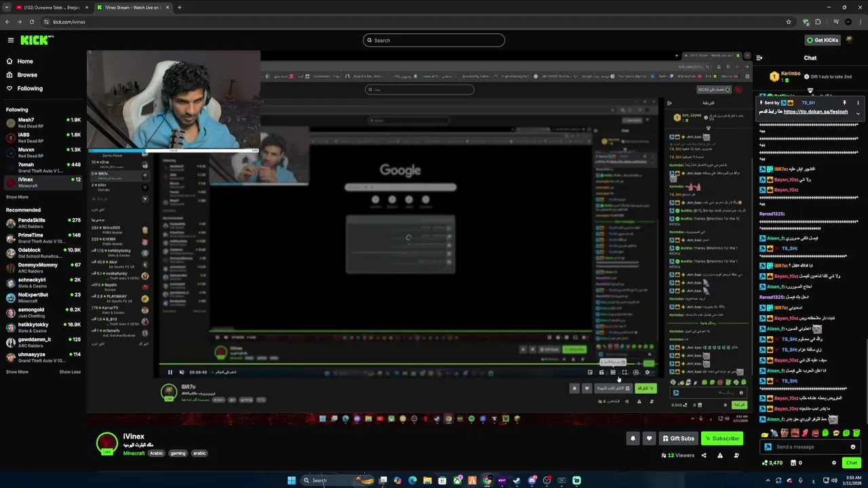This screenshot has height=488, width=868.
Task: Expand following list with Show More
Action: pyautogui.click(x=17, y=197)
